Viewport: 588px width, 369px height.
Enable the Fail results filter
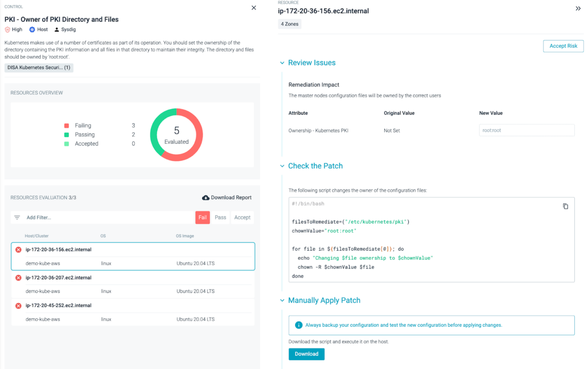(203, 217)
